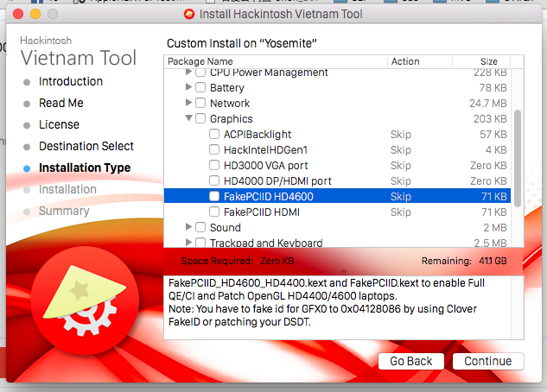The height and width of the screenshot is (392, 547).
Task: Select the Graphics group checkbox
Action: (x=200, y=119)
